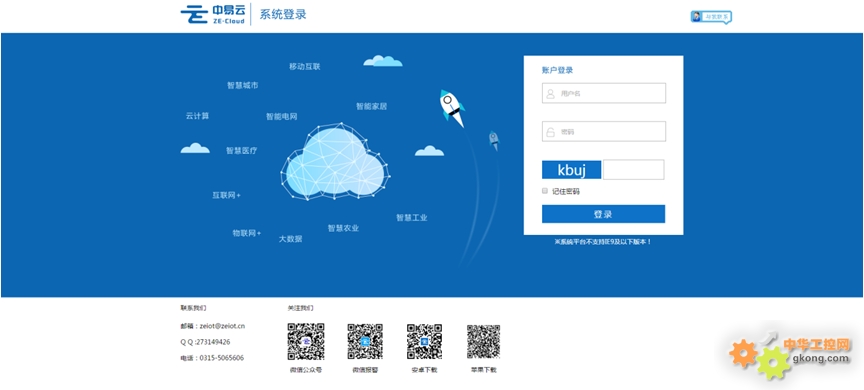Click the WeChat public account QR code
The width and height of the screenshot is (864, 390).
[x=306, y=342]
